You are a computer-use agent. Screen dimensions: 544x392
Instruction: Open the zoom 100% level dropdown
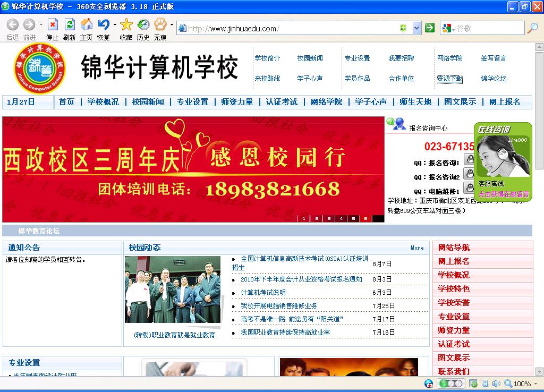535,383
